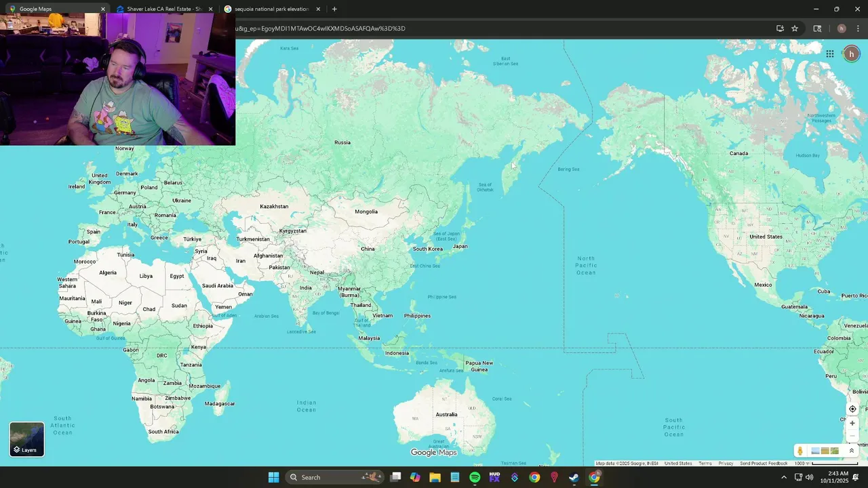Image resolution: width=868 pixels, height=488 pixels.
Task: Click the Mexico label on the map
Action: [x=763, y=285]
